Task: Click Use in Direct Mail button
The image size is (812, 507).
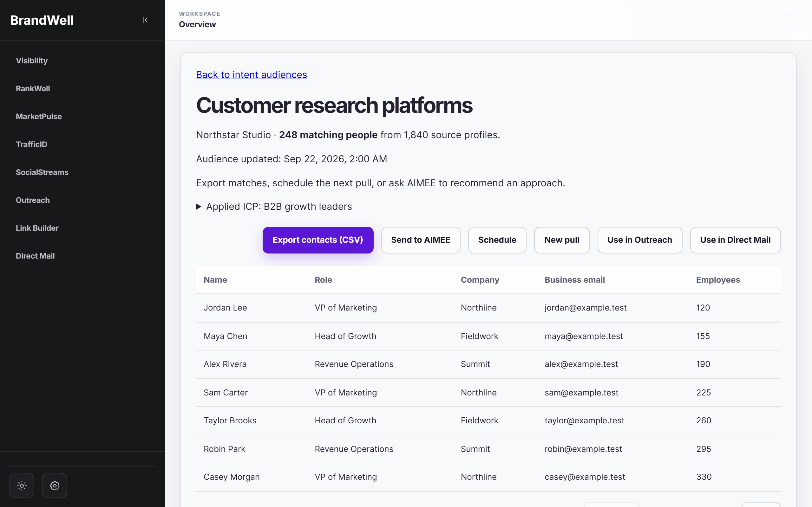Action: coord(735,240)
